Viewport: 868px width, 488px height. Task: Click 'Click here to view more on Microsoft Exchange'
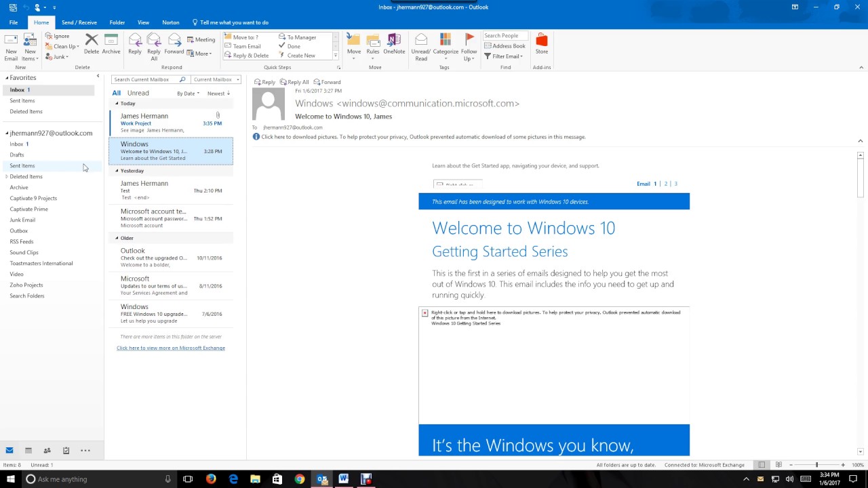point(171,348)
